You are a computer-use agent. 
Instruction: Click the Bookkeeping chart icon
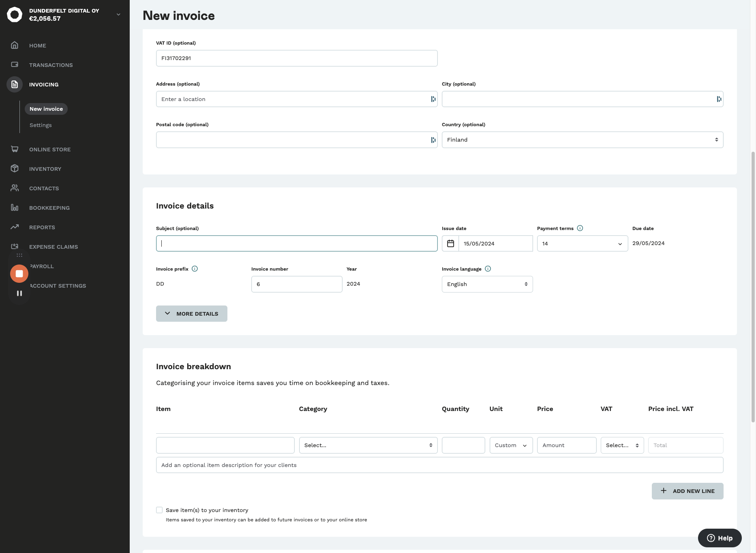pos(15,207)
